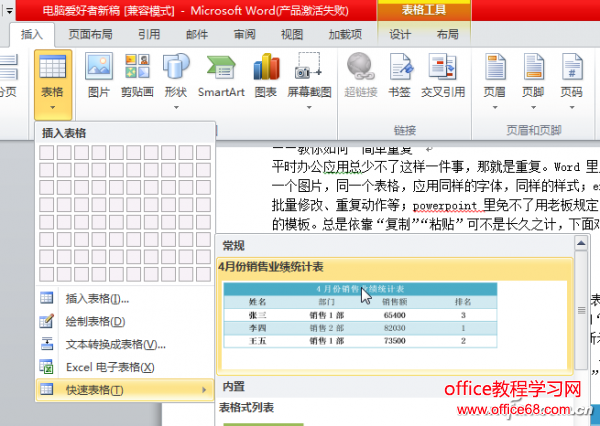Open 剪贴画 clip art
Viewport: 600px width, 426px height.
click(x=137, y=76)
